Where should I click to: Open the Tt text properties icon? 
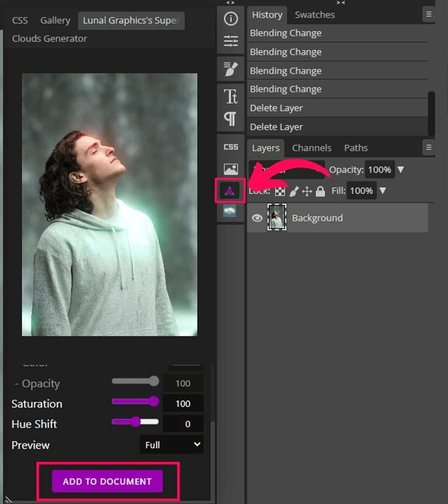(x=231, y=96)
